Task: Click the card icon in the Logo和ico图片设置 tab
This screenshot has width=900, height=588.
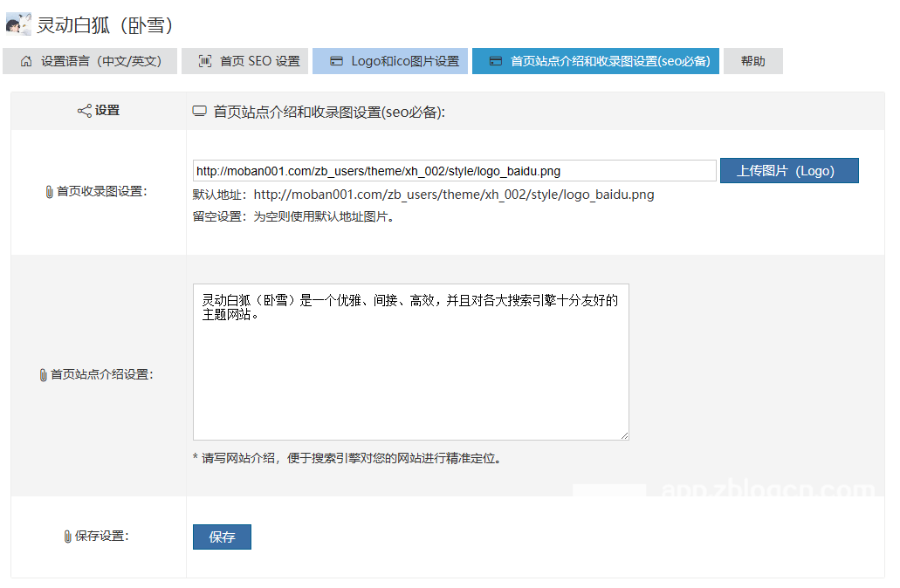Action: pyautogui.click(x=336, y=62)
